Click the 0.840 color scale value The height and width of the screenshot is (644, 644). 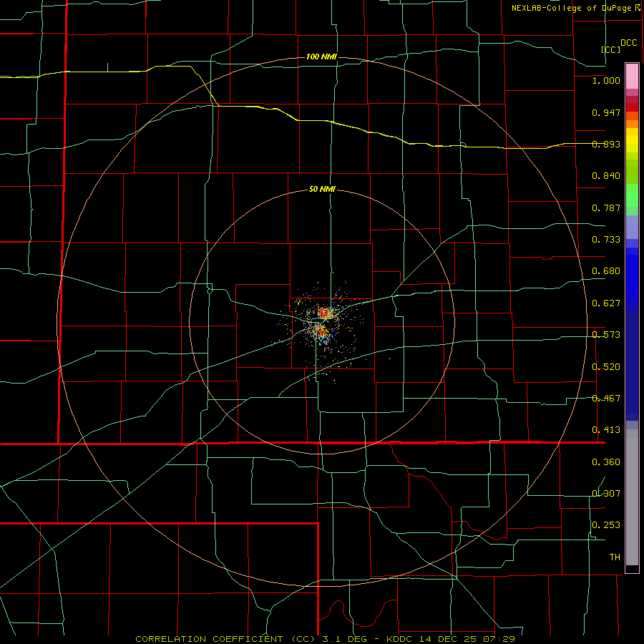click(606, 176)
